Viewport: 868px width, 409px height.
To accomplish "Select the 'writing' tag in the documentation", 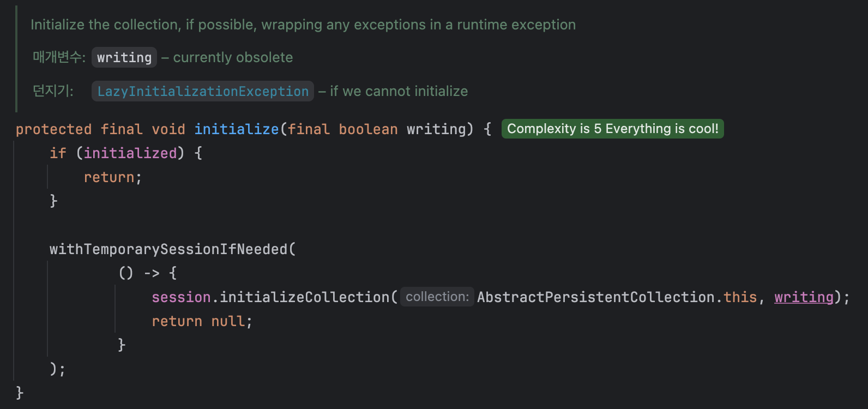I will [124, 57].
